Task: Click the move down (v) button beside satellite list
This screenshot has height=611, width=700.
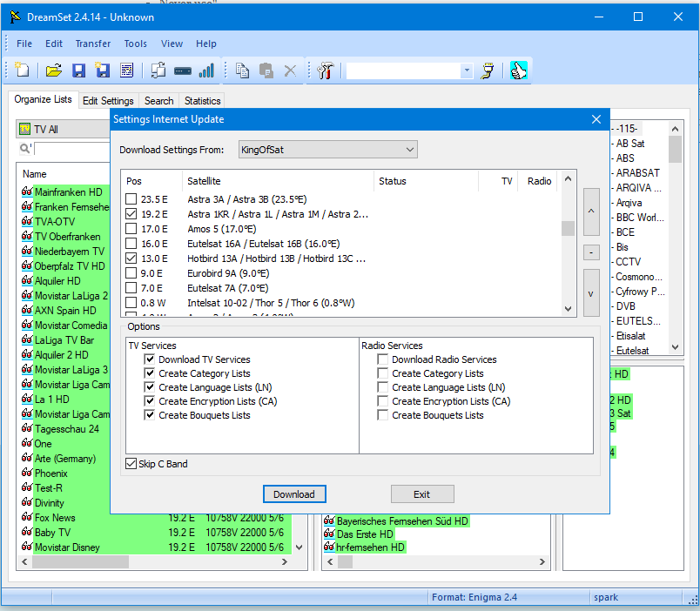Action: click(591, 292)
